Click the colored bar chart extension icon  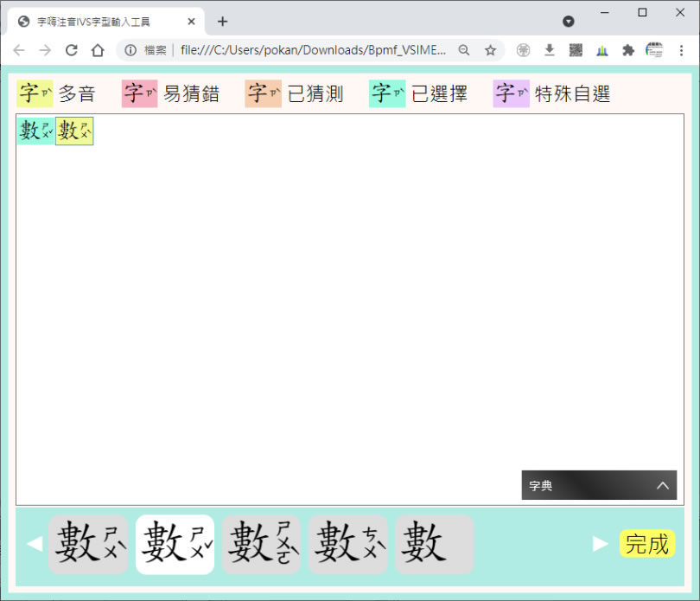point(602,50)
